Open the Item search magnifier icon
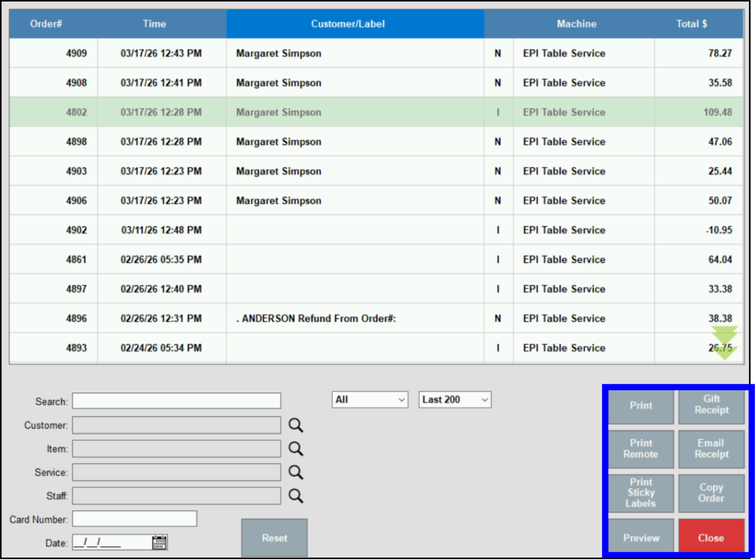 point(296,449)
